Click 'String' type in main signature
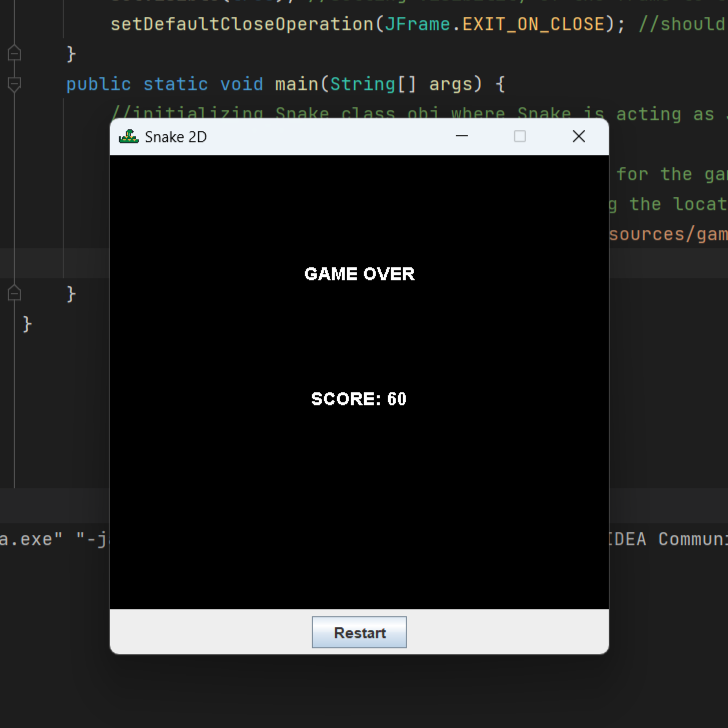728x728 pixels. 363,84
